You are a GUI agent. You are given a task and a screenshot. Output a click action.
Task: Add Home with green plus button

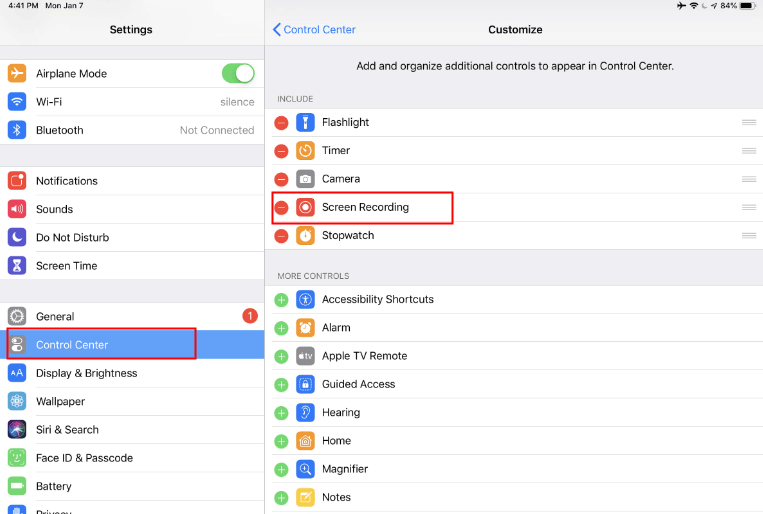[281, 441]
